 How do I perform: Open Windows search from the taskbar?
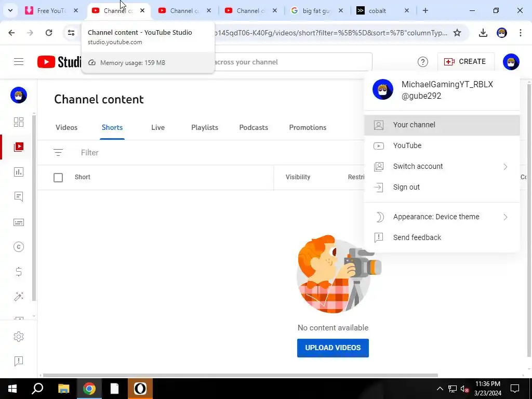point(37,389)
